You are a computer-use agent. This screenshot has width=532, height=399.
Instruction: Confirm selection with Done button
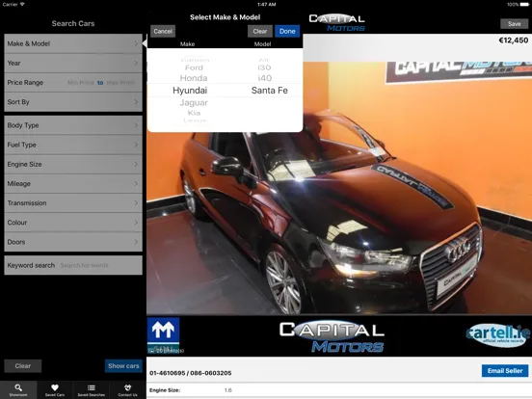287,31
